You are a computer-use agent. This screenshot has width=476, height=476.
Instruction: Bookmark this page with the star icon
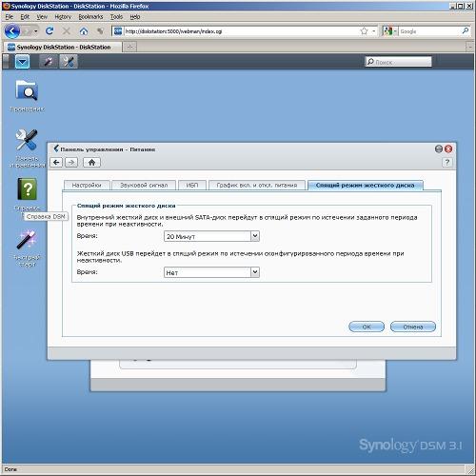364,31
